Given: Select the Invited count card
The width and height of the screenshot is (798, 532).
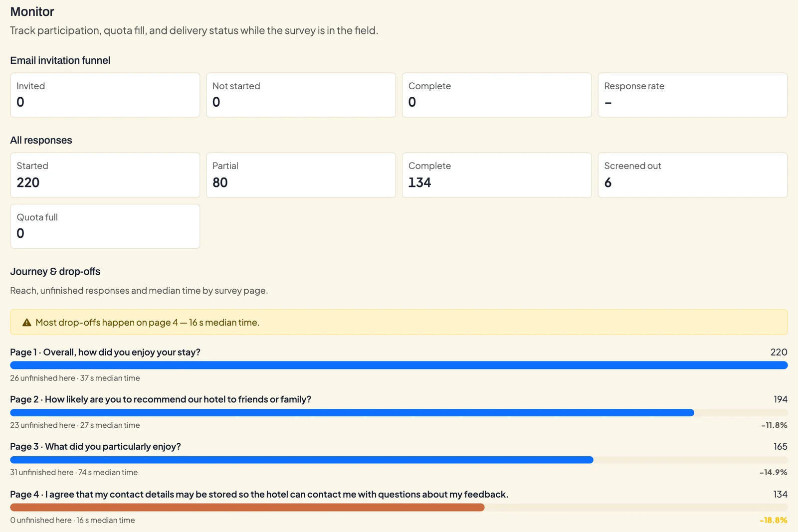Looking at the screenshot, I should pos(105,95).
